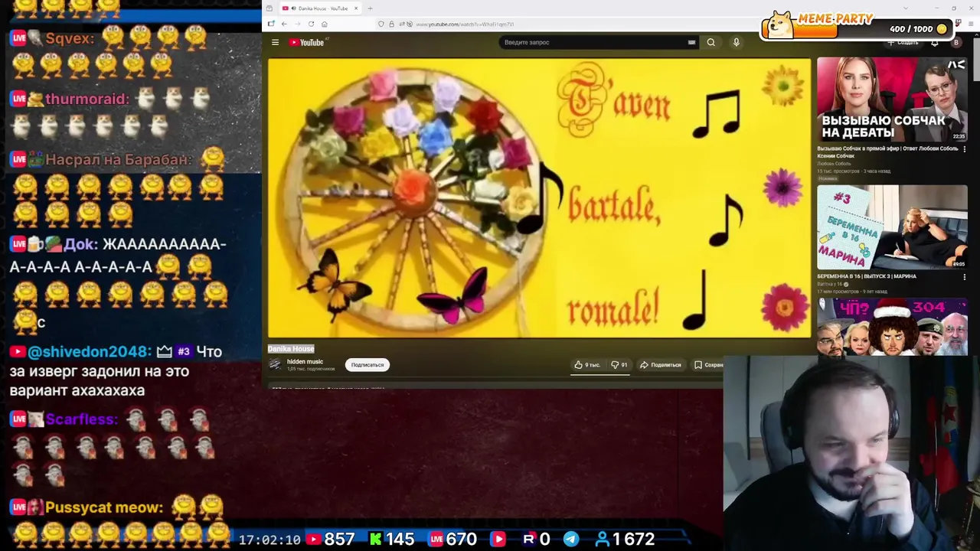
Task: Open the browser home page
Action: [324, 24]
